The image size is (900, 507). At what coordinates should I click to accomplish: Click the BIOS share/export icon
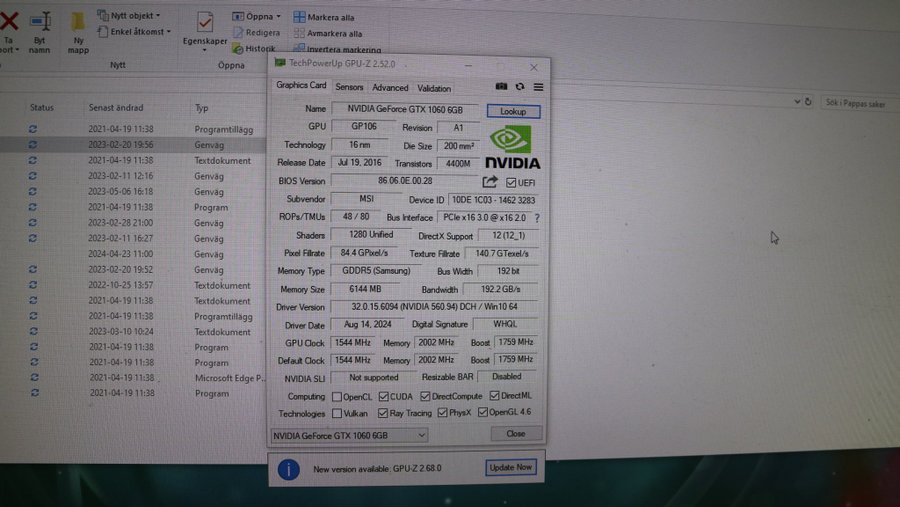coord(490,182)
